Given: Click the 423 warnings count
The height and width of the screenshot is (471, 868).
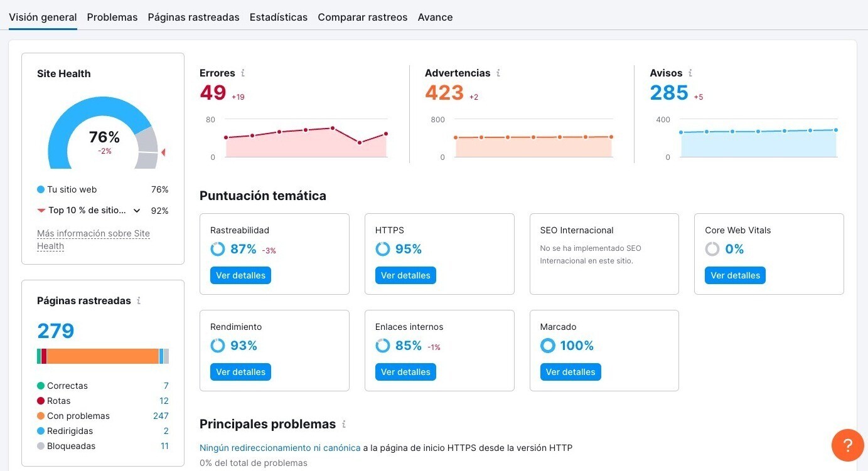Looking at the screenshot, I should click(x=444, y=93).
